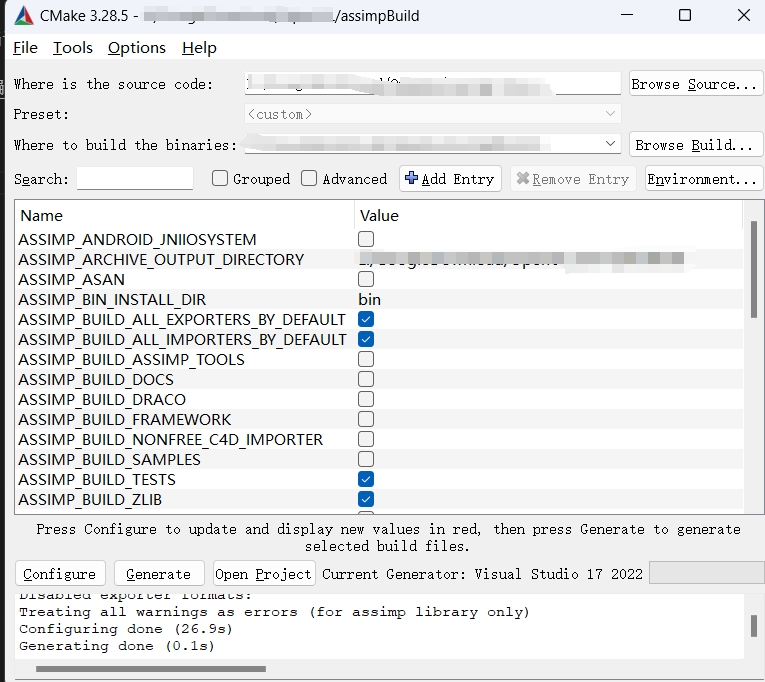Open the File menu
This screenshot has width=765, height=682.
25,48
